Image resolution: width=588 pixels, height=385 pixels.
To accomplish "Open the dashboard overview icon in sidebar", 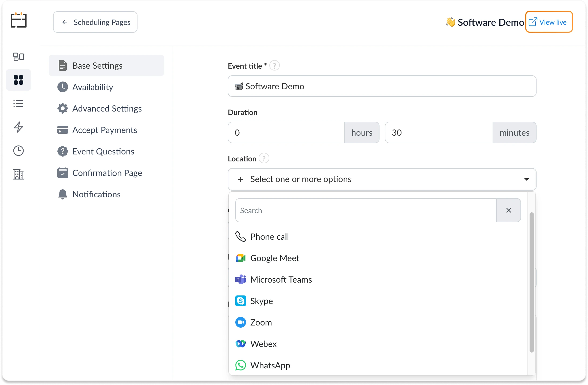I will 18,57.
